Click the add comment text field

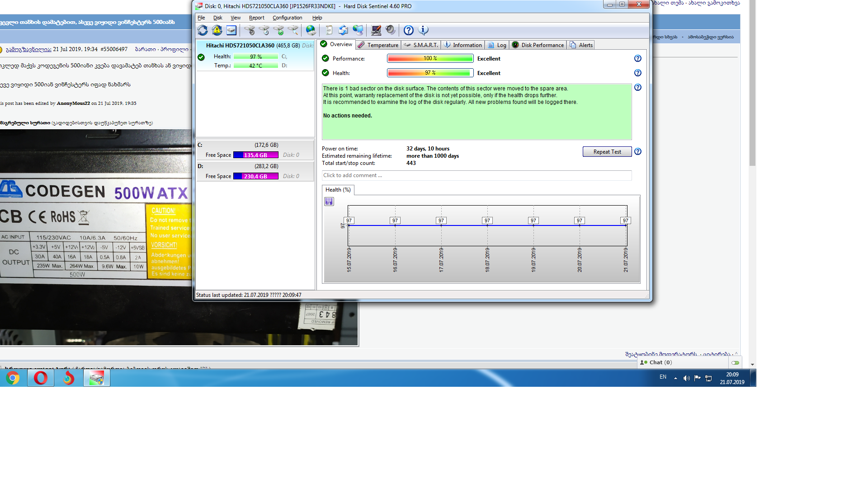(476, 175)
